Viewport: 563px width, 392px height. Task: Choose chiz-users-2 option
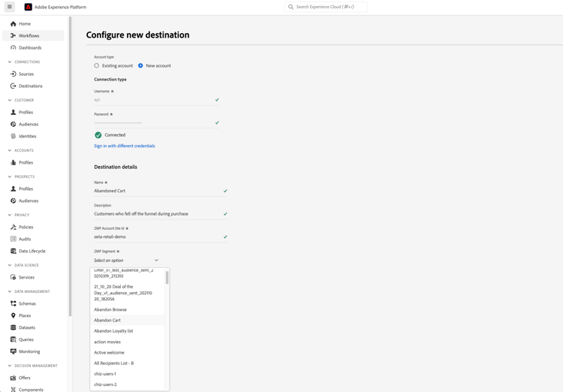[x=128, y=384]
